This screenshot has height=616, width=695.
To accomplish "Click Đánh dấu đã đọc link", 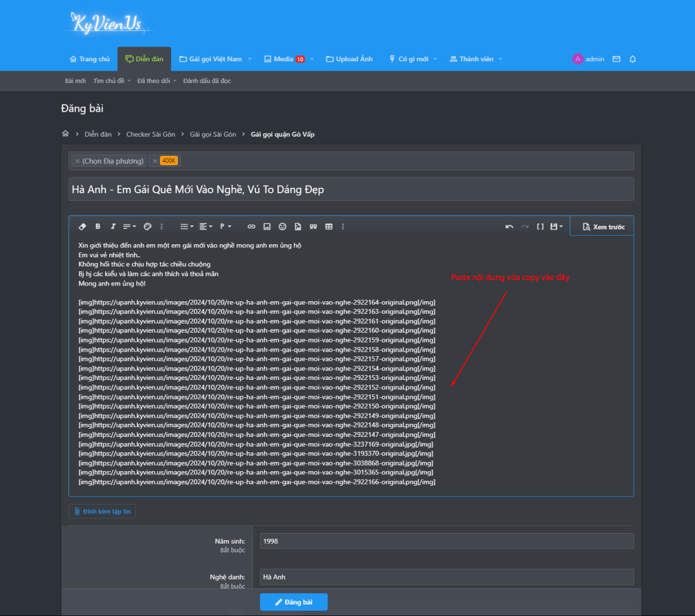I will coord(207,80).
